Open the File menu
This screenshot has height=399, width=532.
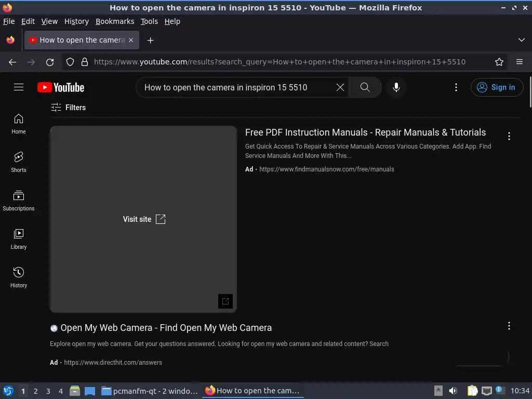tap(9, 21)
